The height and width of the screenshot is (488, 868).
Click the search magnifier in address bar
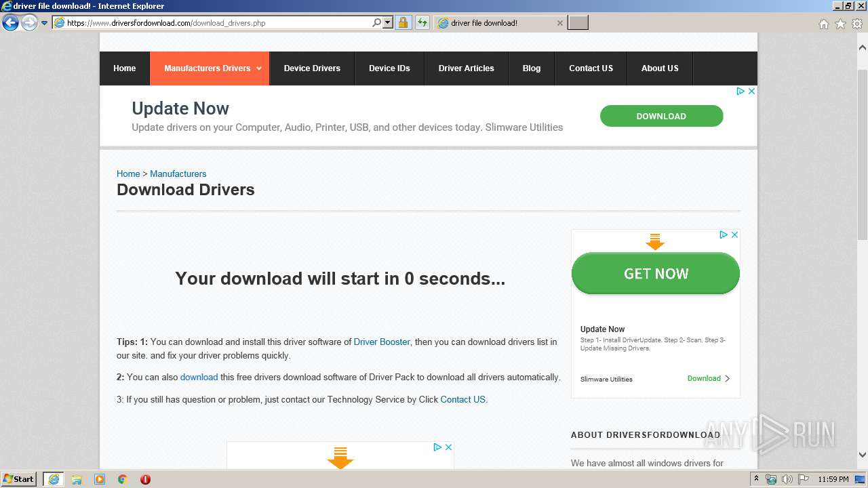(x=377, y=22)
